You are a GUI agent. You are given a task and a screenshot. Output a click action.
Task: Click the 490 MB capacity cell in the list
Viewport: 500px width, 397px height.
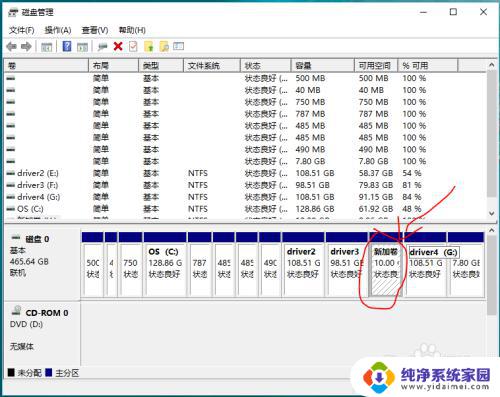310,150
